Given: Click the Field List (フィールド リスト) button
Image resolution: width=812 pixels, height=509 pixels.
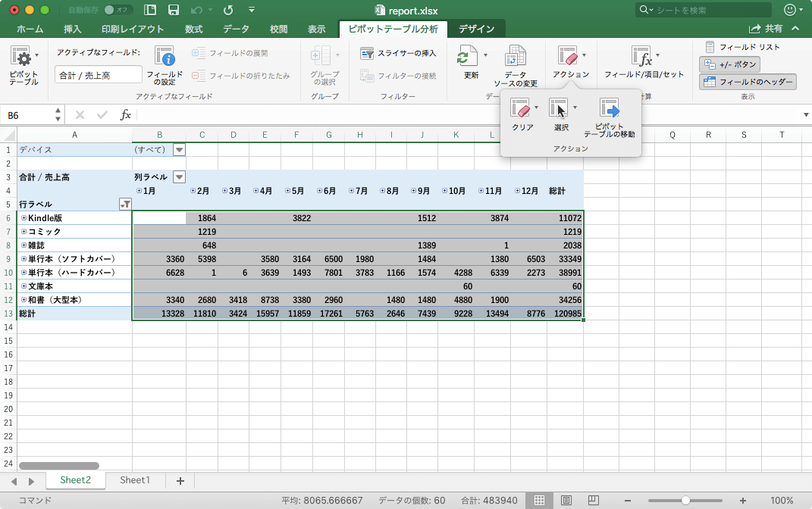Looking at the screenshot, I should point(742,47).
